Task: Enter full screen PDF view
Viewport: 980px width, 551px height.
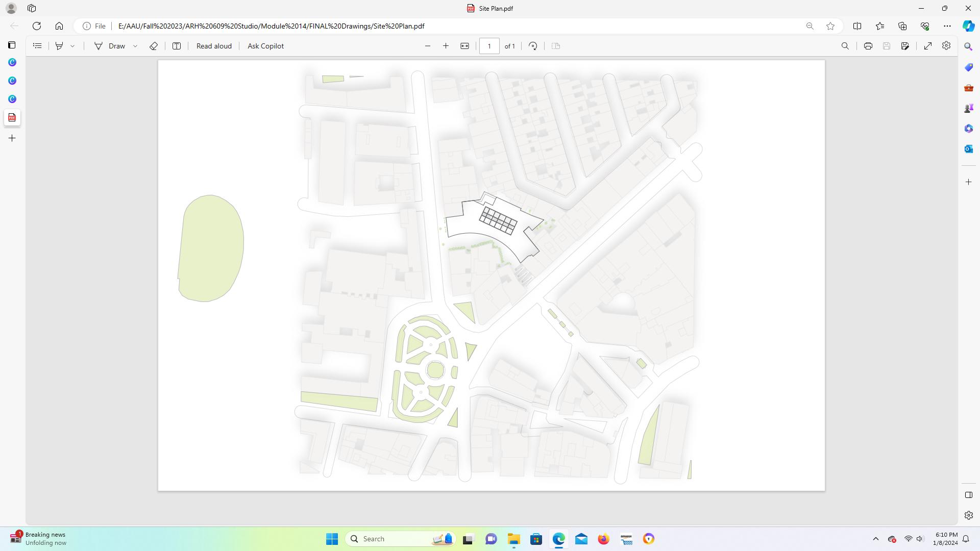Action: pos(928,46)
